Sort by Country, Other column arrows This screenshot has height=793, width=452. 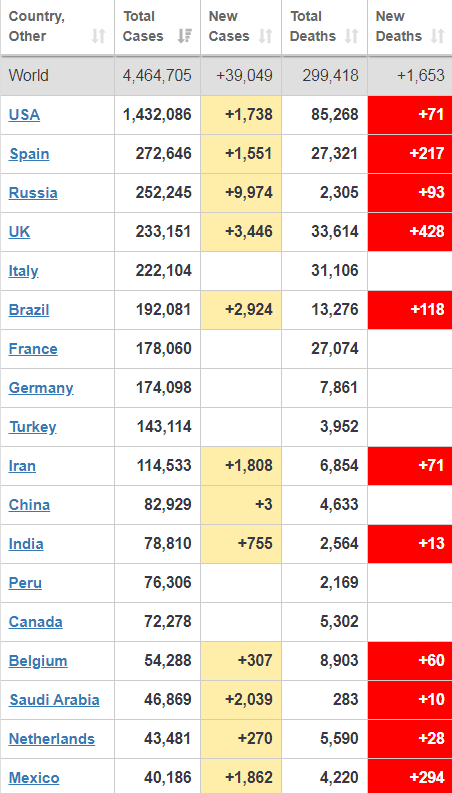(99, 36)
